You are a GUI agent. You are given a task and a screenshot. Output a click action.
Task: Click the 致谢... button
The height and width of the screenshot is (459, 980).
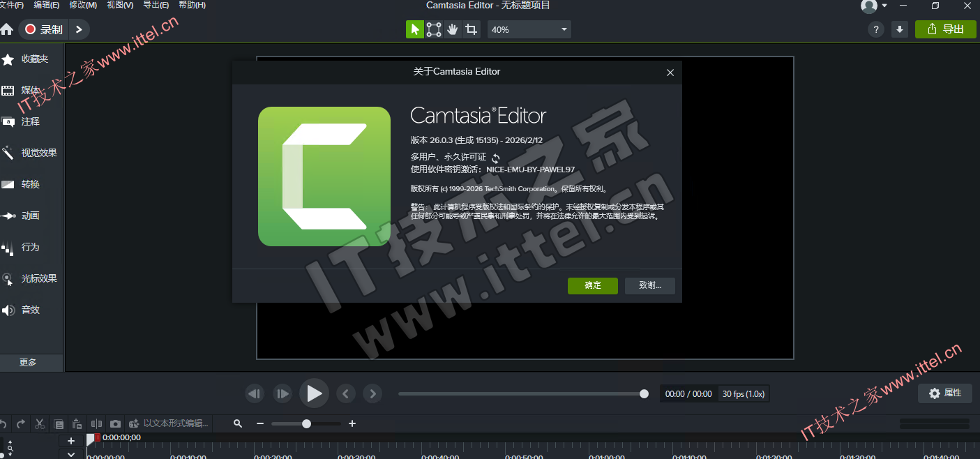pyautogui.click(x=649, y=285)
